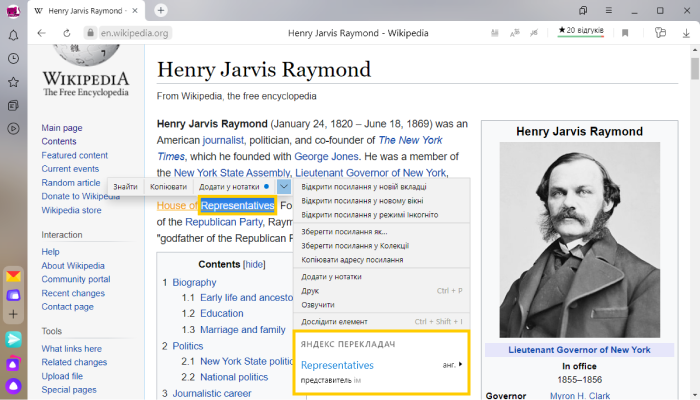Click the site security lock icon
The width and height of the screenshot is (700, 400).
90,33
